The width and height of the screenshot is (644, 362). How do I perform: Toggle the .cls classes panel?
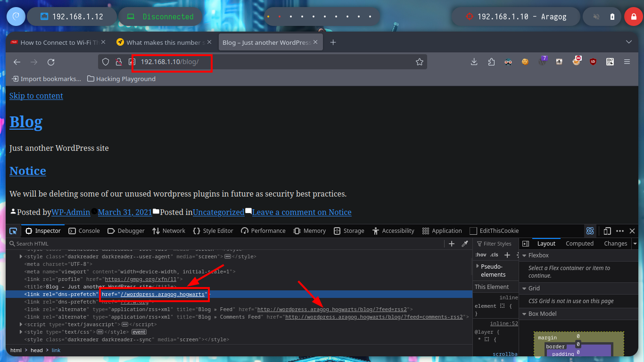pos(494,255)
